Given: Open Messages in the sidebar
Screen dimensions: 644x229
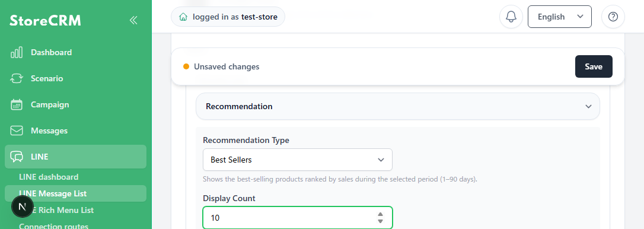Looking at the screenshot, I should coord(75,131).
